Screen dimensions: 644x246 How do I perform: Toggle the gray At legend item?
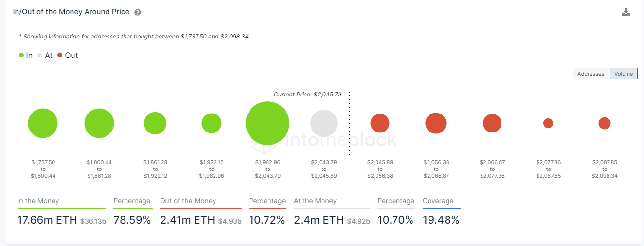[x=45, y=55]
